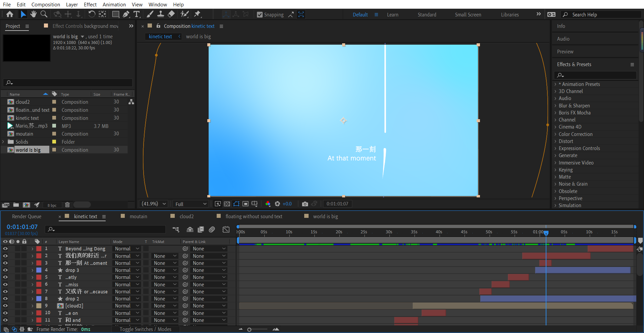Click delete trash icon in Project panel
The width and height of the screenshot is (644, 333).
tap(67, 205)
